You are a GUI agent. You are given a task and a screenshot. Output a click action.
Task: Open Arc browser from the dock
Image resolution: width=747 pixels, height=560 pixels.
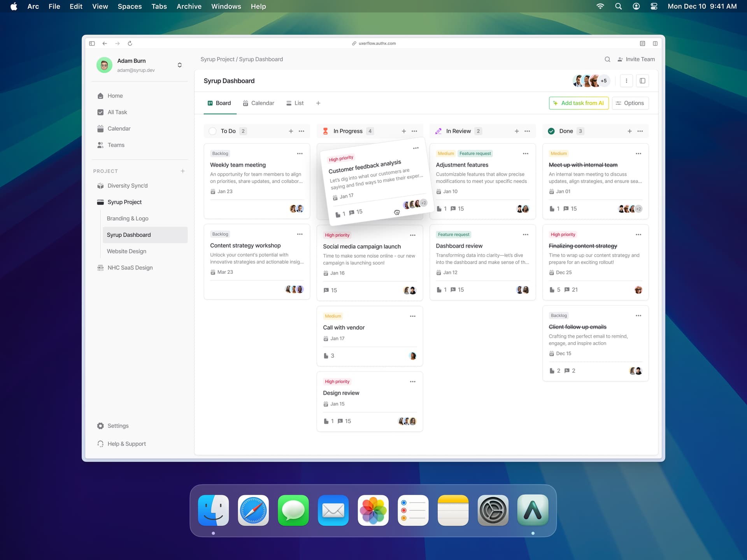tap(533, 510)
